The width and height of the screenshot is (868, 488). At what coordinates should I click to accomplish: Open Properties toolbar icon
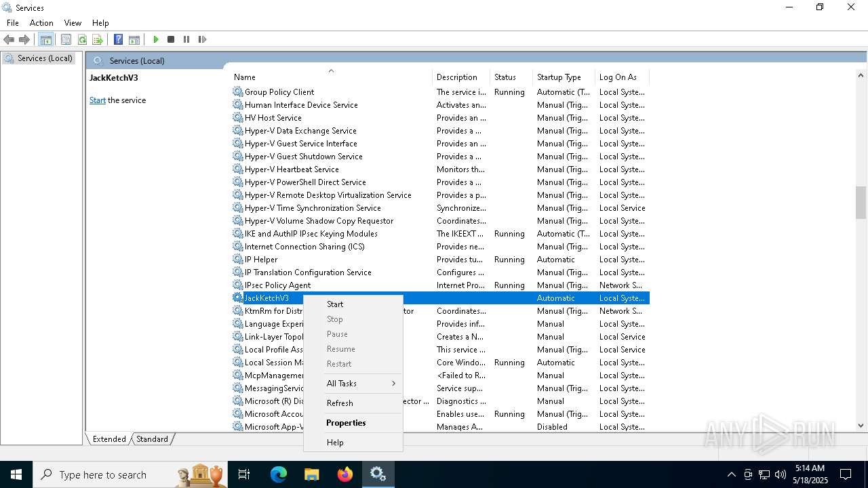coord(66,39)
